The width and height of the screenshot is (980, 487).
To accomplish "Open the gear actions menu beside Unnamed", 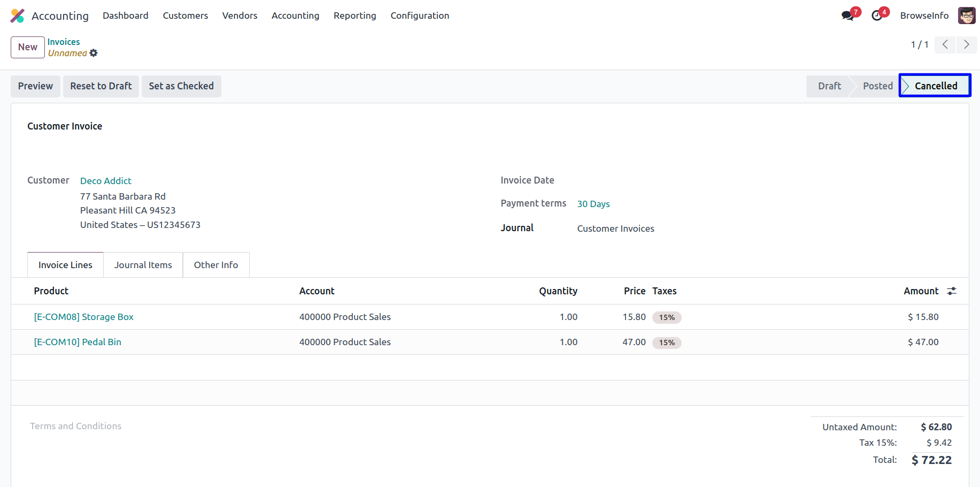I will pyautogui.click(x=94, y=53).
